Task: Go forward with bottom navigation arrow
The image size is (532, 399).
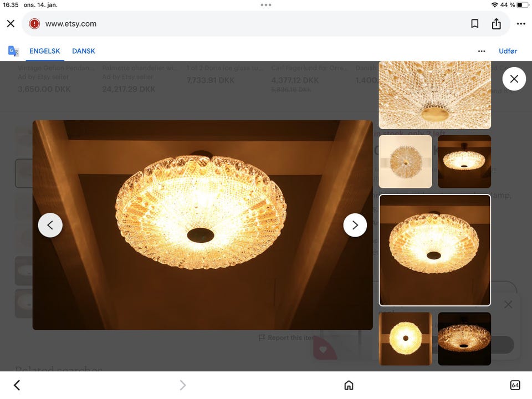Action: pos(182,385)
